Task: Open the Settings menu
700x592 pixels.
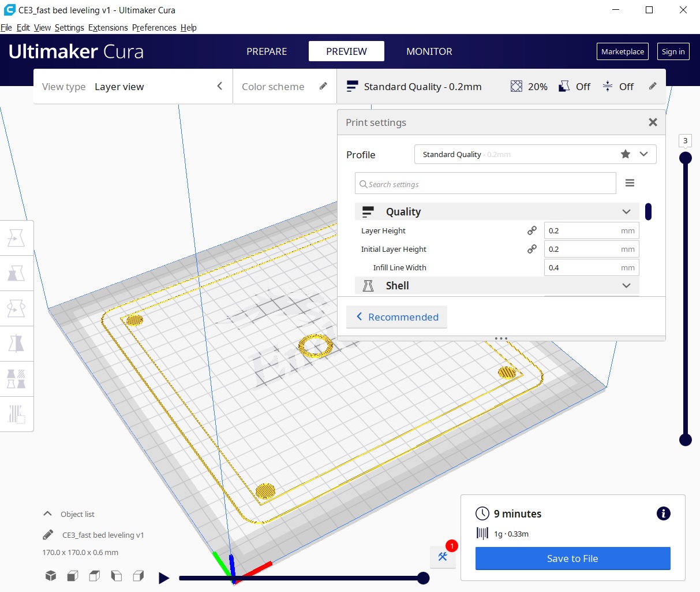Action: 69,27
